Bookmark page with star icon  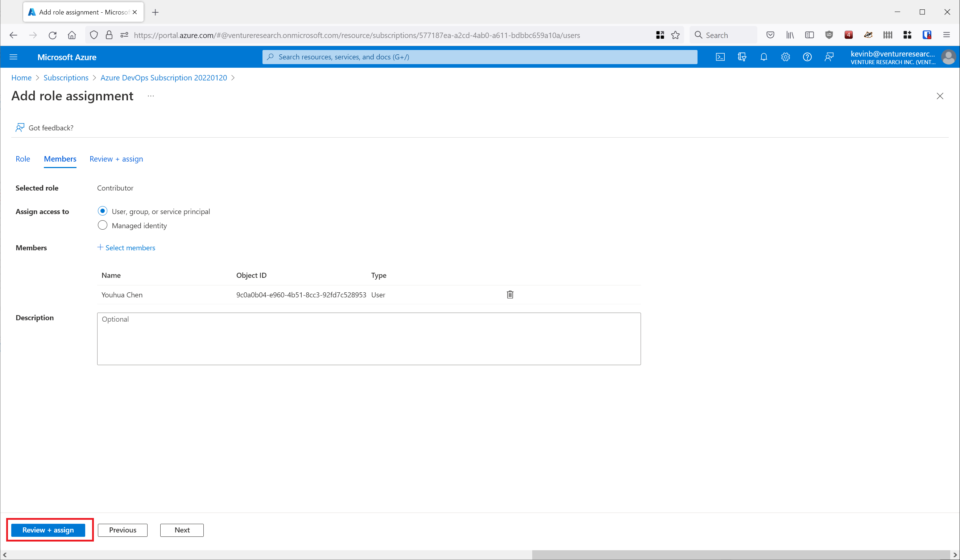point(675,35)
